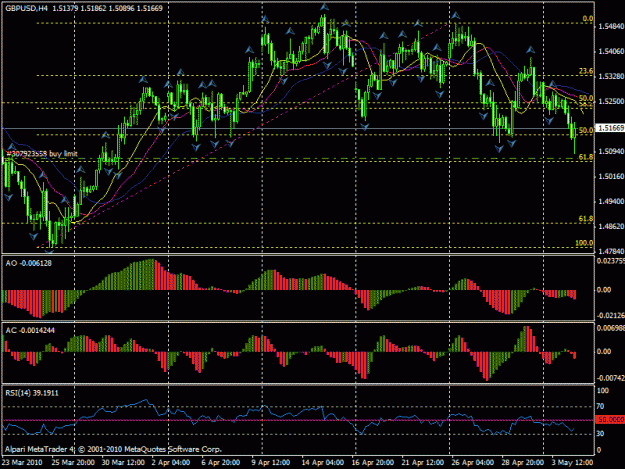625x469 pixels.
Task: Click the 28 Apr 20:00 date label
Action: coord(523,462)
